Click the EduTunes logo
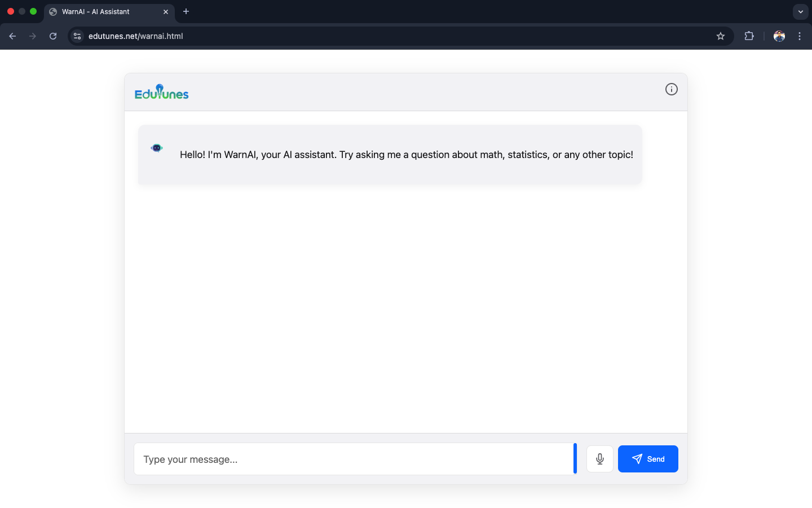The width and height of the screenshot is (812, 508). coord(162,93)
